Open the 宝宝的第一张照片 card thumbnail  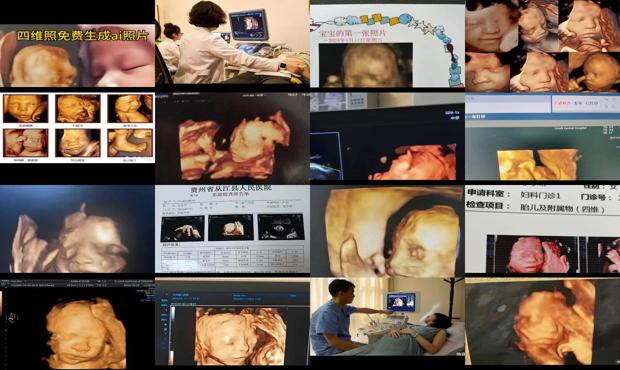click(388, 46)
